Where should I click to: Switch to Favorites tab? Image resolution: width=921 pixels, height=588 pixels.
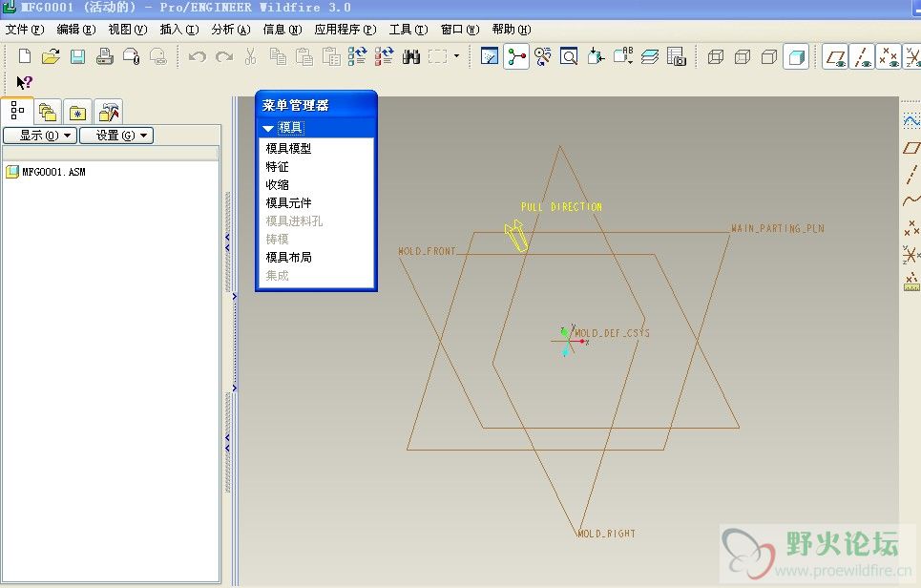pyautogui.click(x=77, y=112)
